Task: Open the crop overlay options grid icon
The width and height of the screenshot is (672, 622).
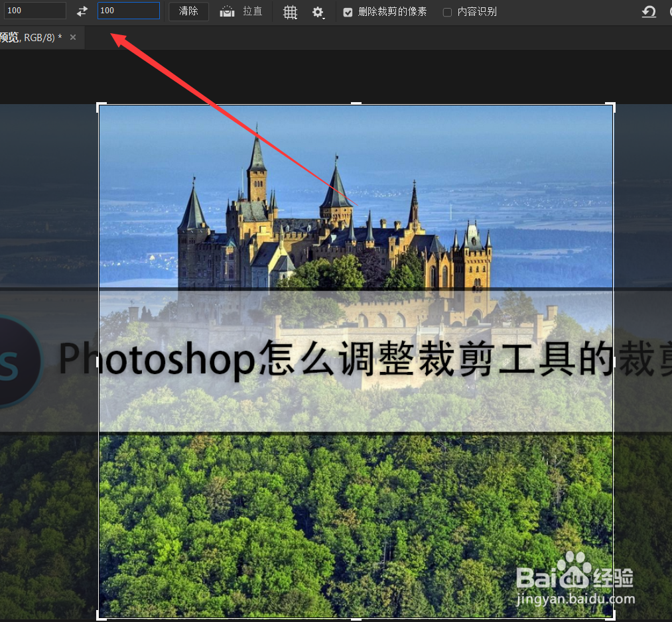Action: [x=290, y=12]
